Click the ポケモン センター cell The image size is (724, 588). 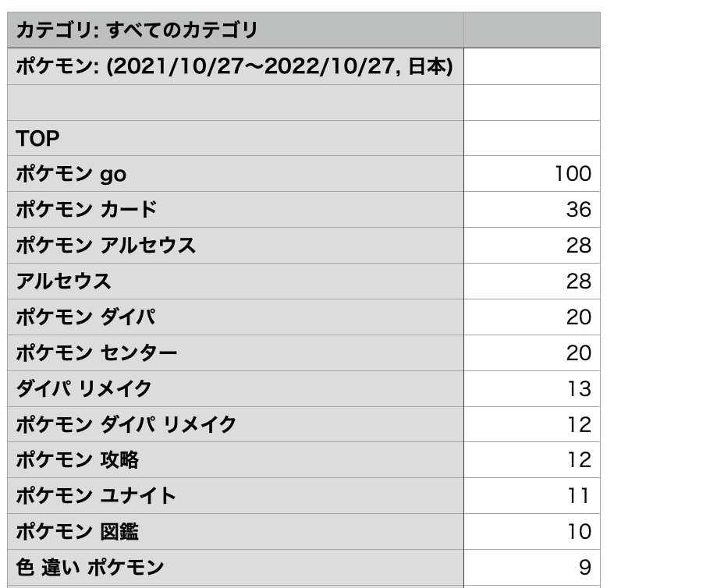tap(234, 353)
